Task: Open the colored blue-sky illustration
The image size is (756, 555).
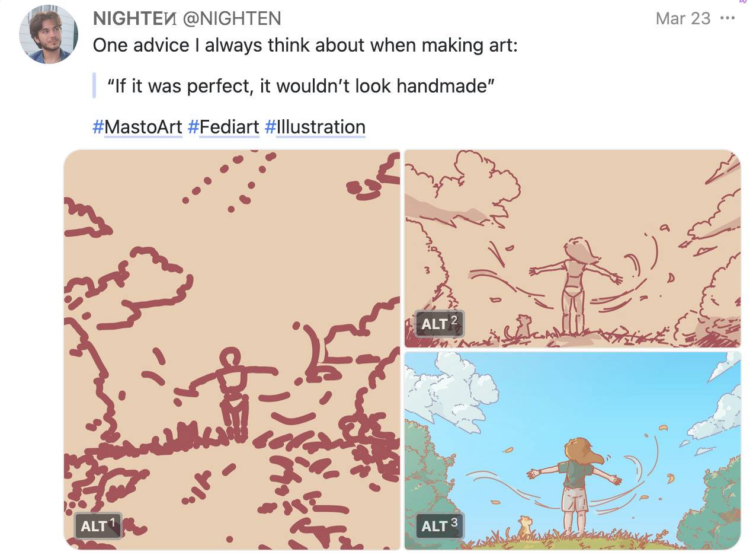Action: pyautogui.click(x=572, y=451)
